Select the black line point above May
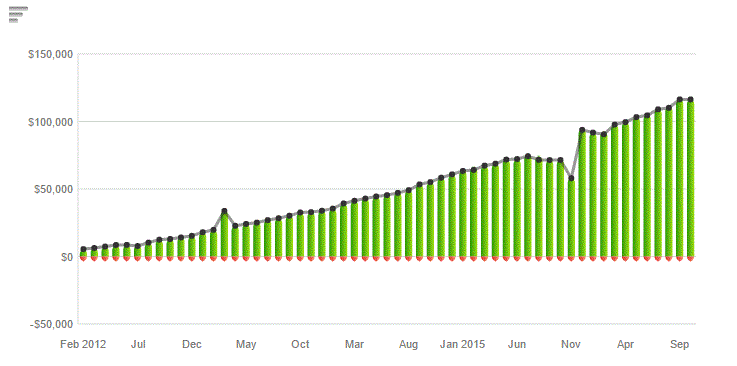The height and width of the screenshot is (366, 737). [246, 224]
